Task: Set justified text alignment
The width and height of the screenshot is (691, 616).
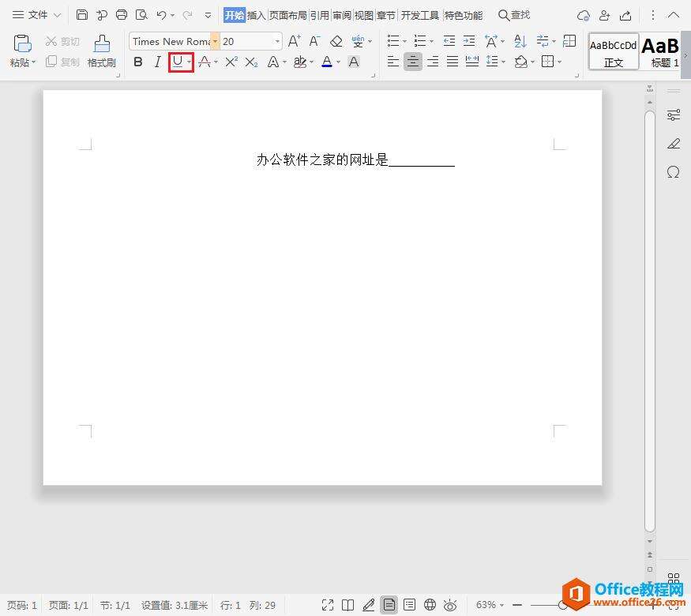Action: 453,62
